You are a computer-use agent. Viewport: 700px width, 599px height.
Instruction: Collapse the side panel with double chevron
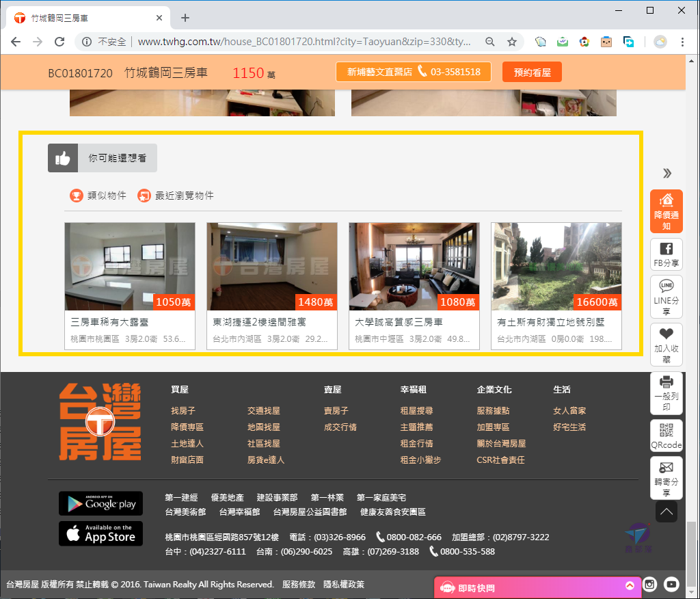667,173
